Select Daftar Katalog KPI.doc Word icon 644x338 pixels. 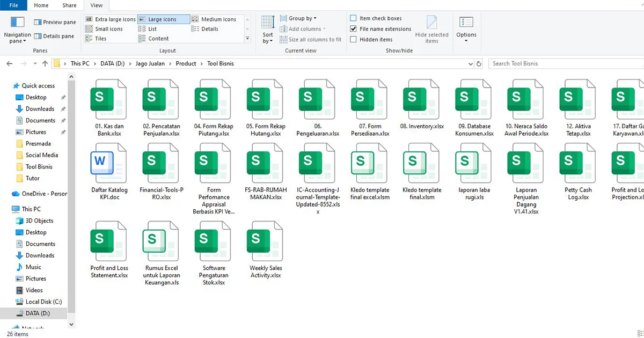point(108,163)
